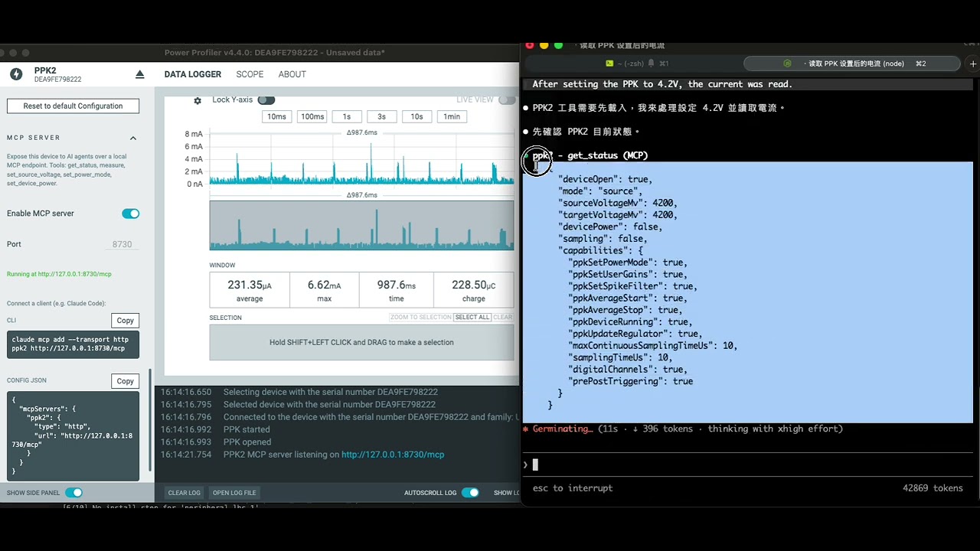This screenshot has width=980, height=551.
Task: Click the minimap overview chart
Action: click(361, 225)
